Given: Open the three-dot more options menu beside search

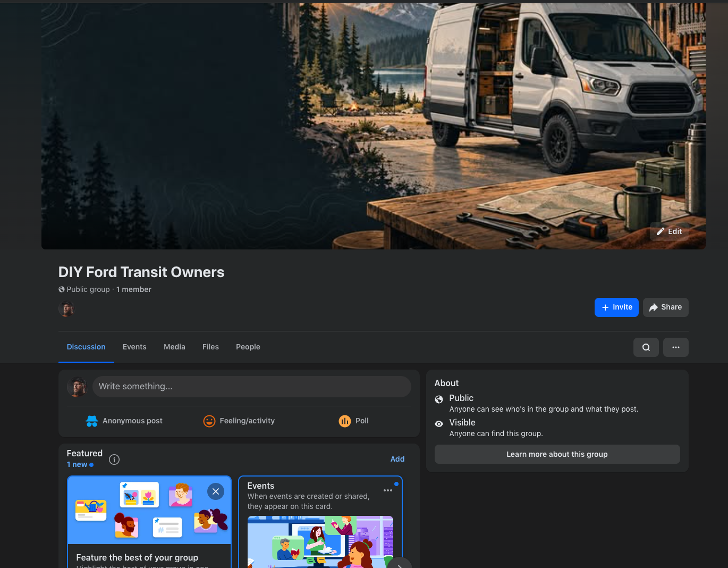Looking at the screenshot, I should 676,347.
